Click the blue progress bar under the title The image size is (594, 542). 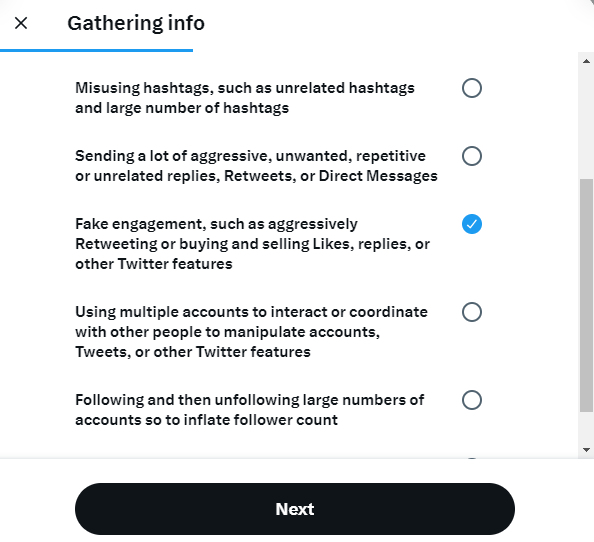tap(96, 50)
